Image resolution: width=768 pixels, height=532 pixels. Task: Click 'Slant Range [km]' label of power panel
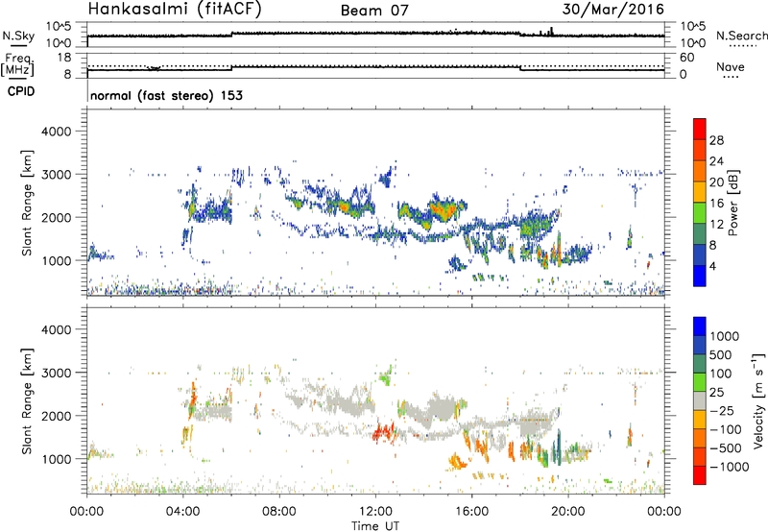tap(27, 203)
